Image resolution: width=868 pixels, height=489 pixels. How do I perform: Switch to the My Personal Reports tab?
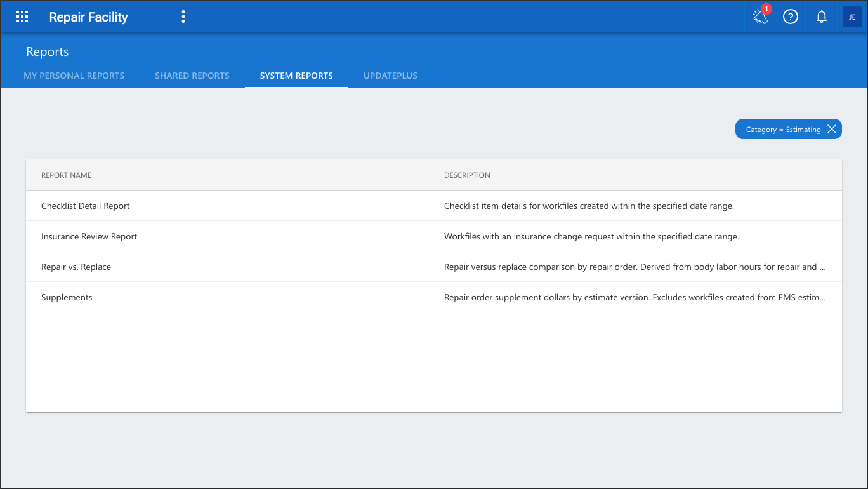pyautogui.click(x=74, y=76)
